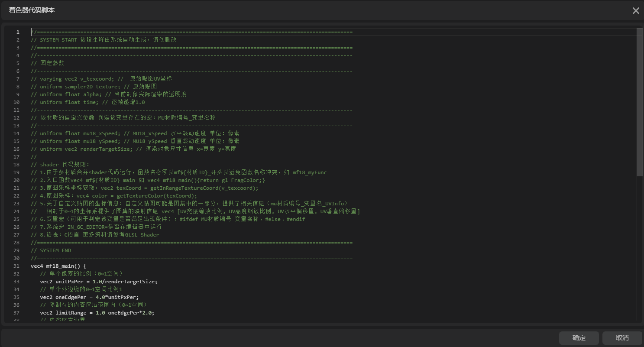644x347 pixels.
Task: Click line number 1 in the gutter
Action: point(17,32)
